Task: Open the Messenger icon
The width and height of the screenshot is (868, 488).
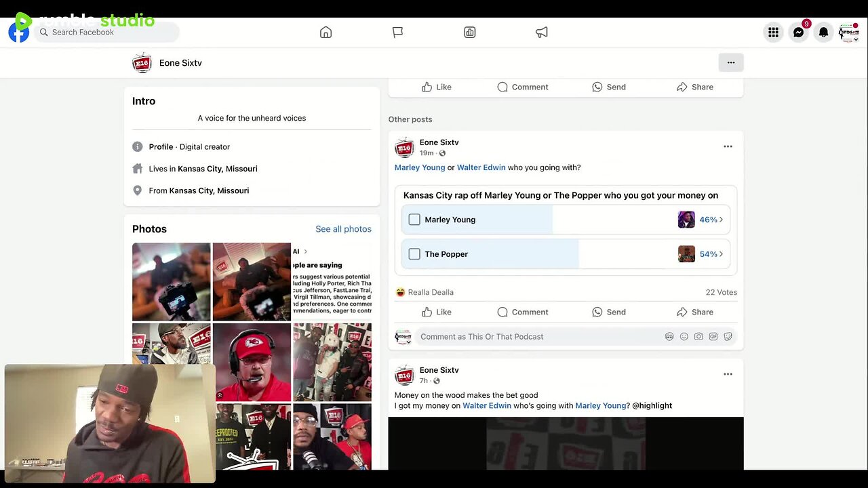Action: pyautogui.click(x=799, y=33)
